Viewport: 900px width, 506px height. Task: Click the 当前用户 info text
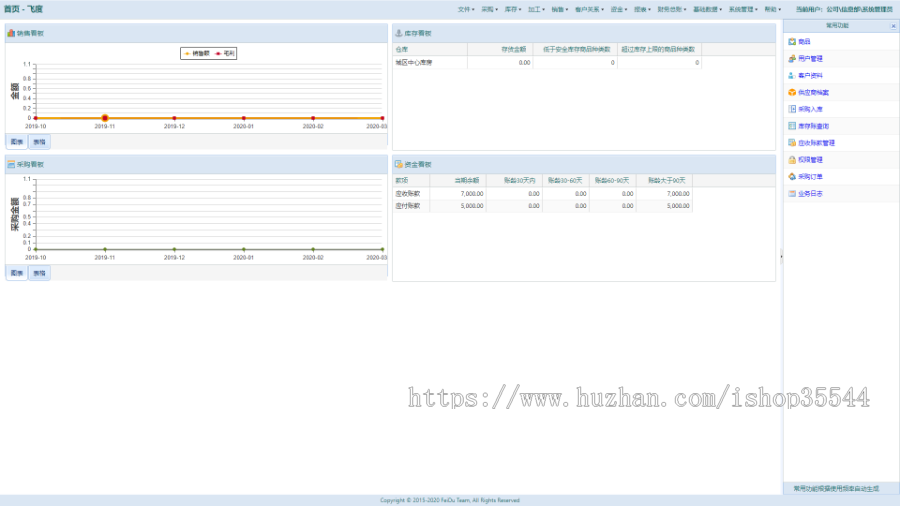pyautogui.click(x=844, y=10)
